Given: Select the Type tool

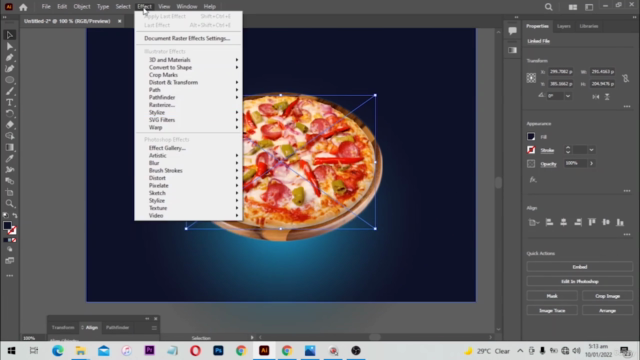Looking at the screenshot, I should pyautogui.click(x=9, y=102).
